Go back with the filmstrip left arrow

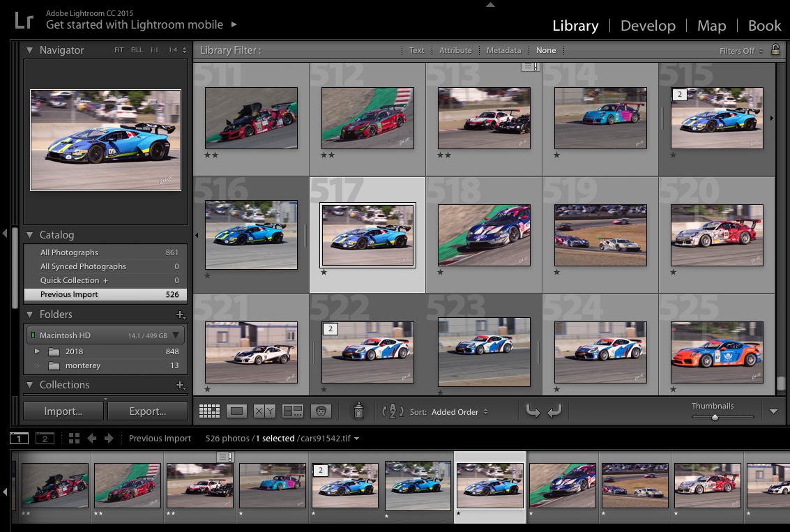(x=92, y=439)
